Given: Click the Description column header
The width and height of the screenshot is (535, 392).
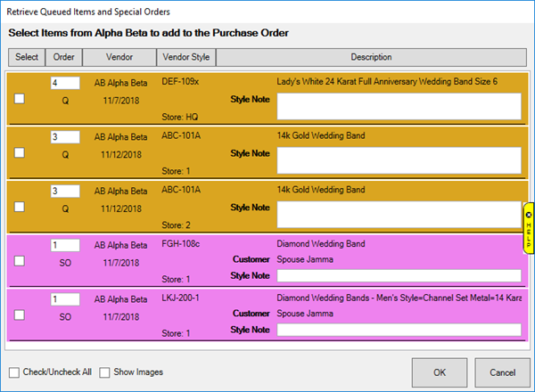Looking at the screenshot, I should [x=370, y=58].
